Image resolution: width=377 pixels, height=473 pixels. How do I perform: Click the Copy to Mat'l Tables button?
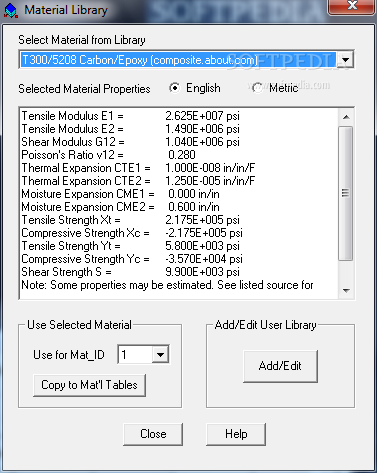(89, 385)
